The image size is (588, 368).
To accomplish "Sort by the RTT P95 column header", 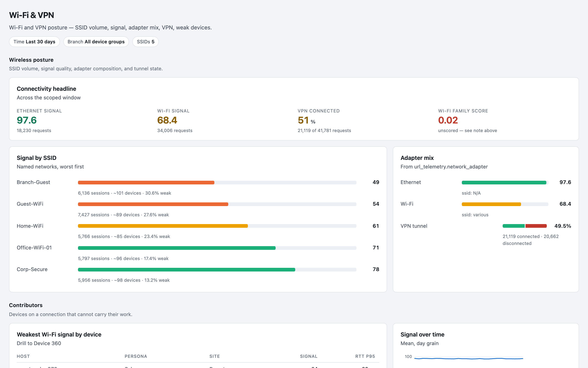I will (365, 356).
